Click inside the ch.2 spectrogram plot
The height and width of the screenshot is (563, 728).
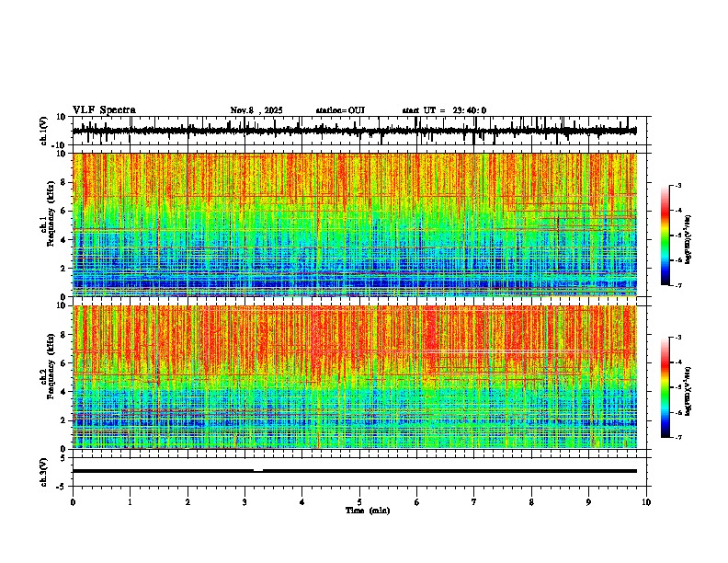(355, 377)
